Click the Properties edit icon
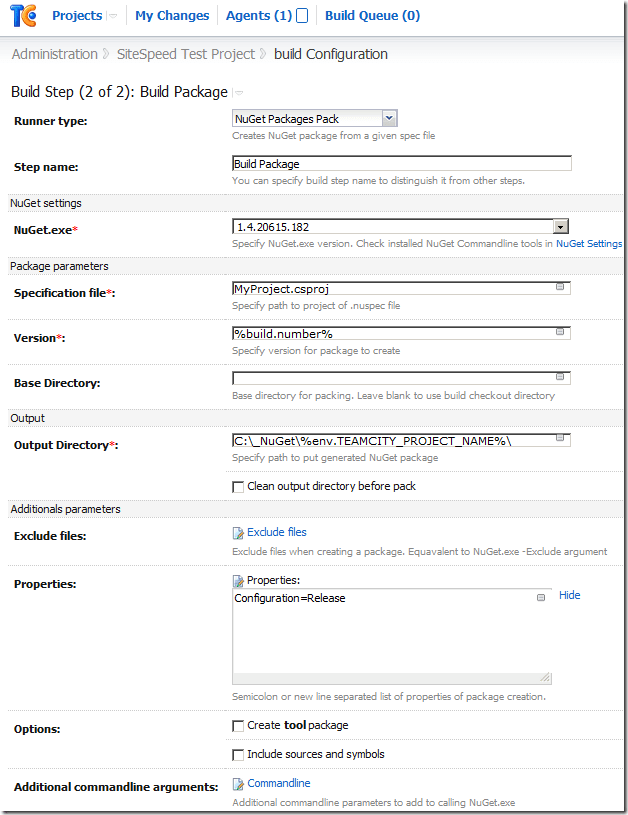628x815 pixels. tap(238, 581)
